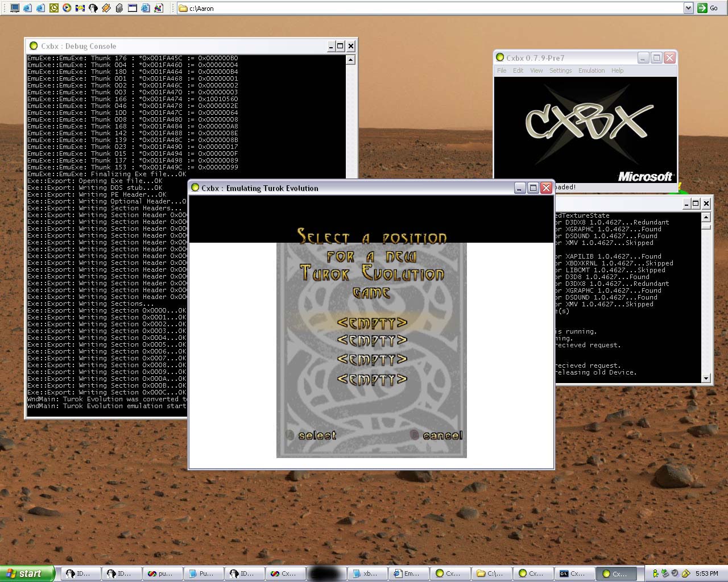
Task: Click the Cxbx icon in Debug Console title bar
Action: [x=34, y=46]
